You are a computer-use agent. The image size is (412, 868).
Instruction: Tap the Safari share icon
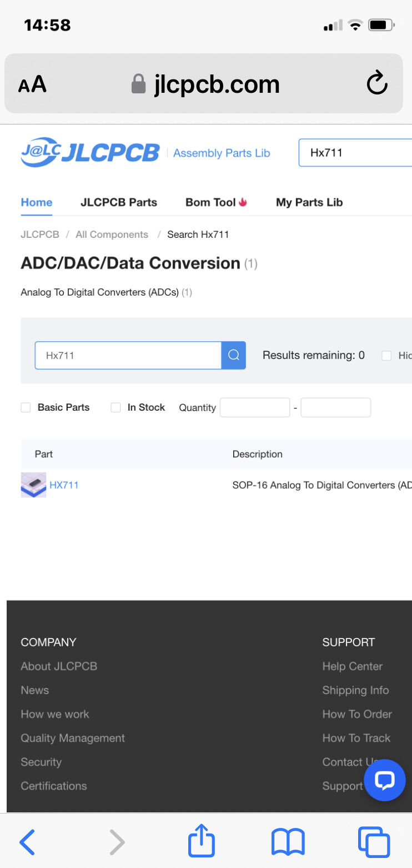202,841
